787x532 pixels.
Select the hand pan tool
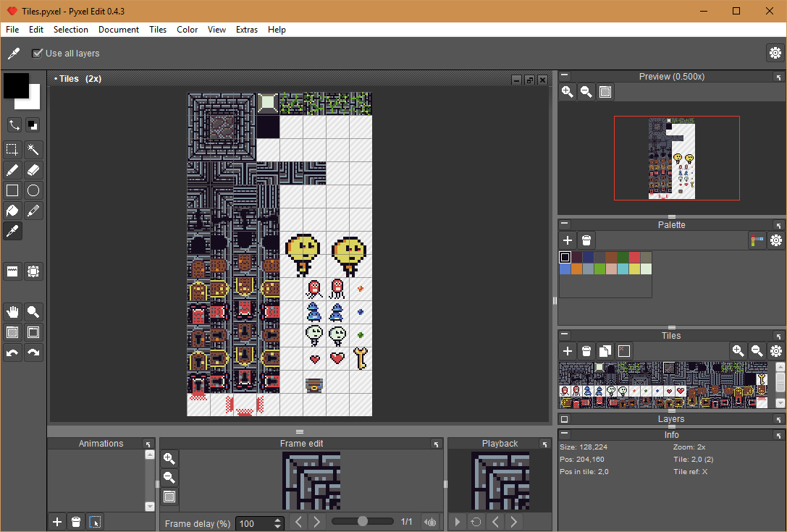pyautogui.click(x=12, y=312)
